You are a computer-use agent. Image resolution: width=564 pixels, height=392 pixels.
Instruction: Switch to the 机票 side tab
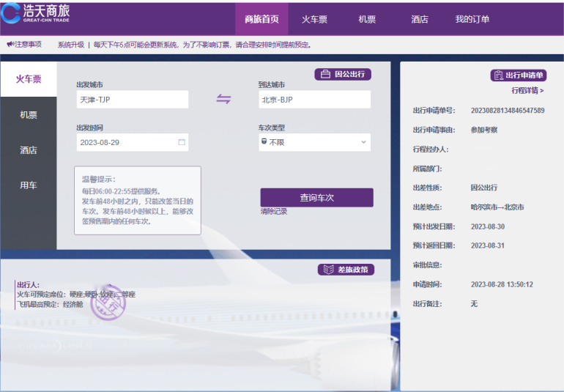click(x=29, y=115)
